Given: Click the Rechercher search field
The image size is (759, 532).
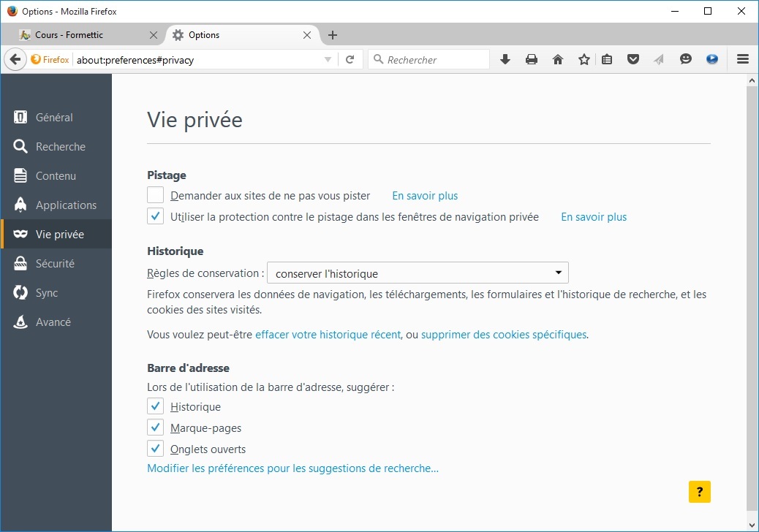Looking at the screenshot, I should 428,59.
